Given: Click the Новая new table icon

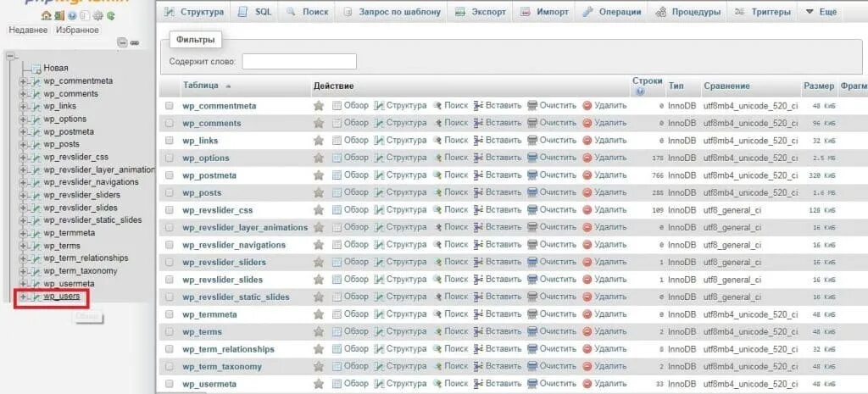Looking at the screenshot, I should pos(36,68).
